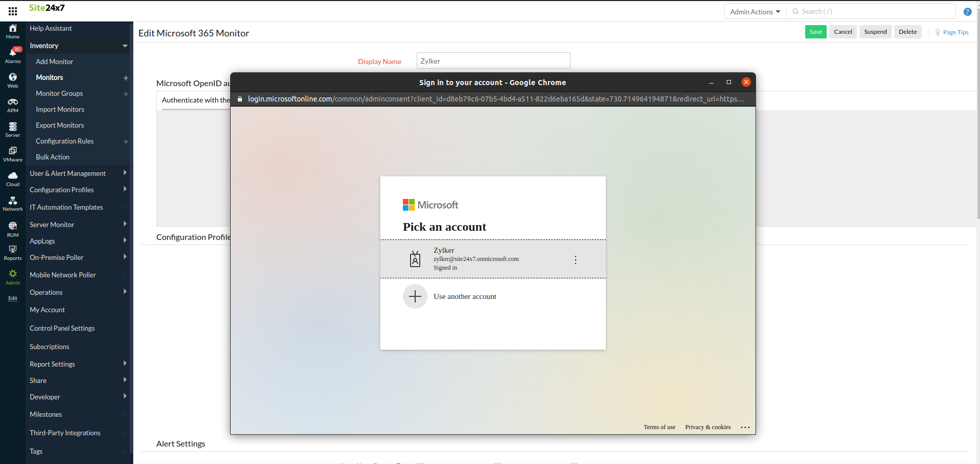Open the Admin Actions dropdown
Image resolution: width=980 pixels, height=464 pixels.
[755, 12]
